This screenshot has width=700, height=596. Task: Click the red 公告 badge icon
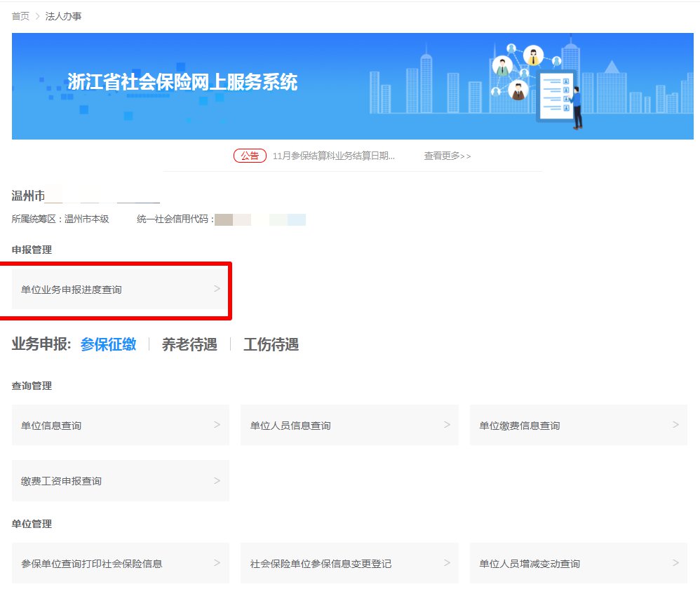point(250,156)
